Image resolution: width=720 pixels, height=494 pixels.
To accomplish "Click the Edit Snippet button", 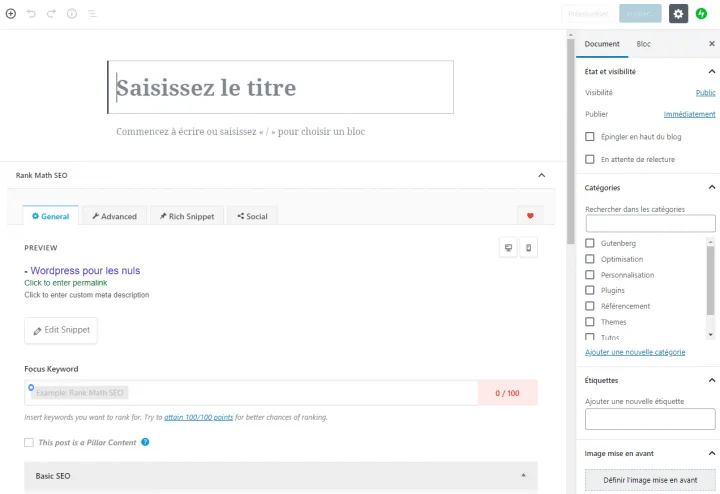I will pyautogui.click(x=61, y=330).
